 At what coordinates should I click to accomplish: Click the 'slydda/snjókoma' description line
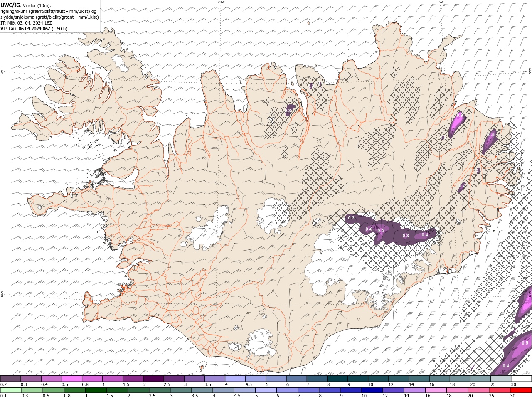50,17
